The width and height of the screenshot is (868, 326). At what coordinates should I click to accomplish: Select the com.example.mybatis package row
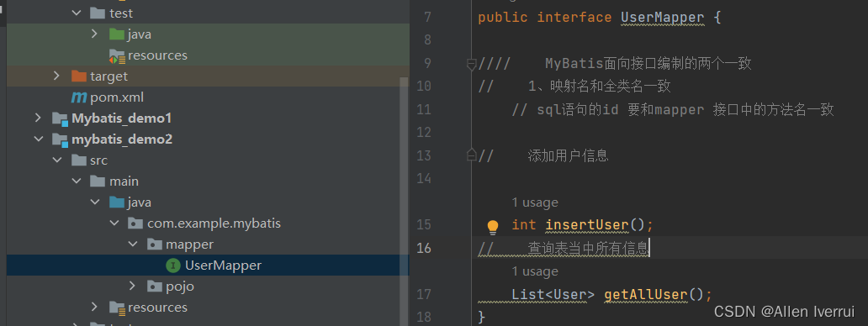208,223
